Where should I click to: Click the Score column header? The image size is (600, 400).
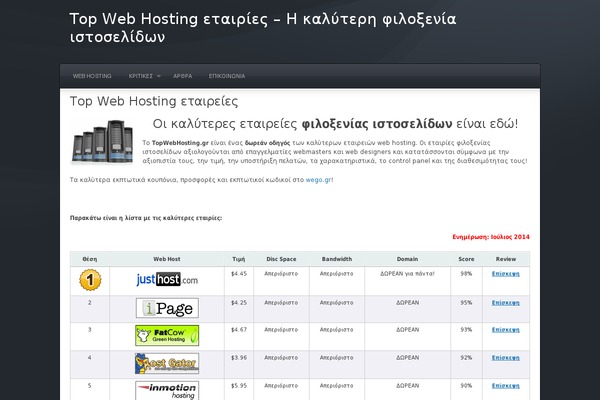[x=466, y=259]
